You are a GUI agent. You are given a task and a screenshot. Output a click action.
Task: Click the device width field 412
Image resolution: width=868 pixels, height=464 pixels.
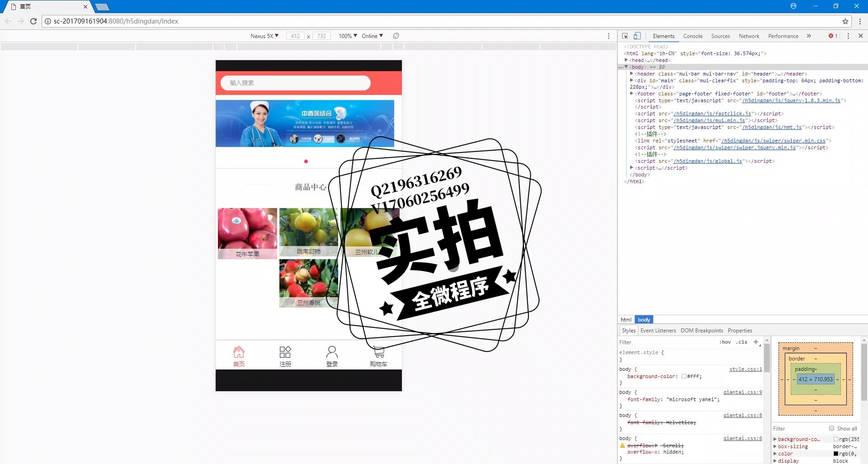295,36
